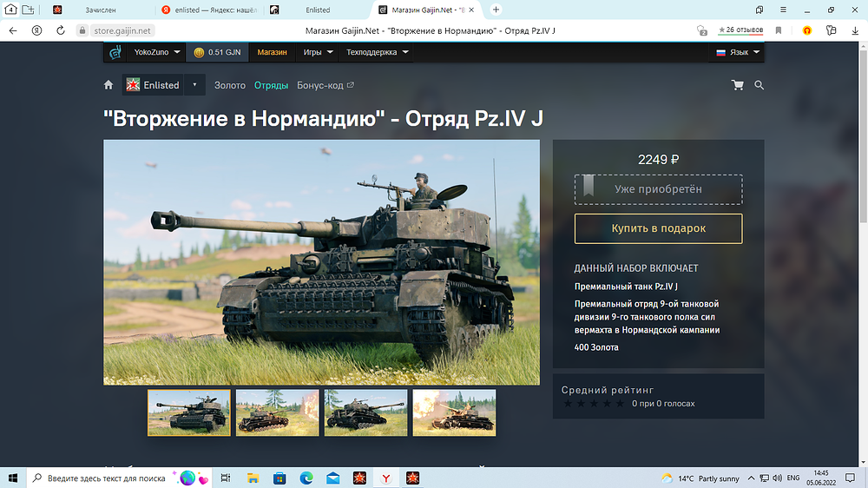
Task: Open the Отряды section
Action: tap(271, 85)
